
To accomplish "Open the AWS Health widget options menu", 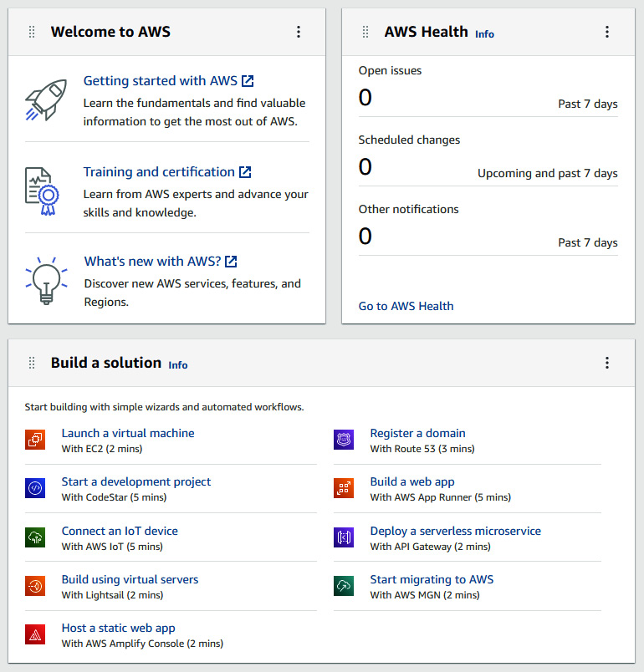I will [x=607, y=32].
